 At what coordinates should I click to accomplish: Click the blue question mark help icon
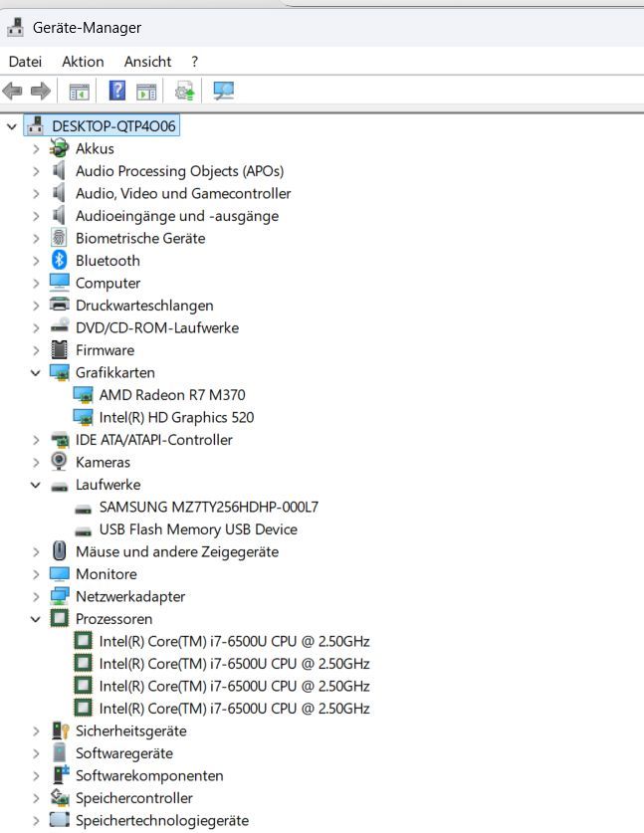click(117, 92)
